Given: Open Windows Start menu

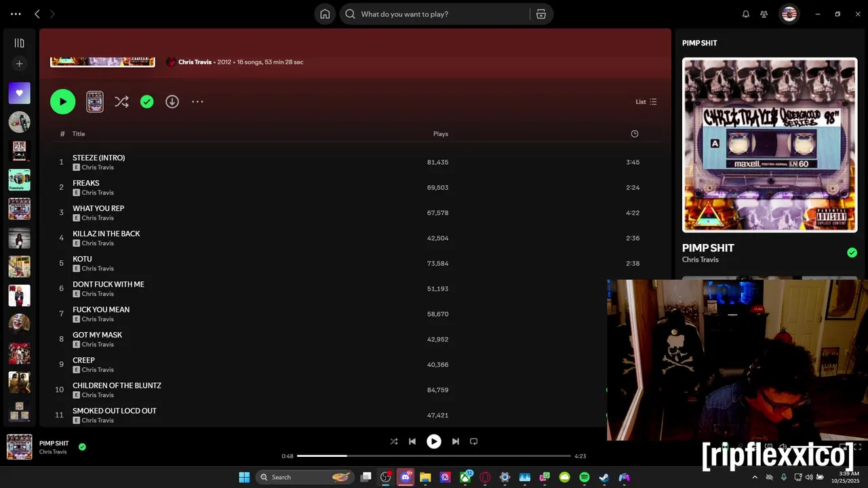Looking at the screenshot, I should click(x=244, y=477).
